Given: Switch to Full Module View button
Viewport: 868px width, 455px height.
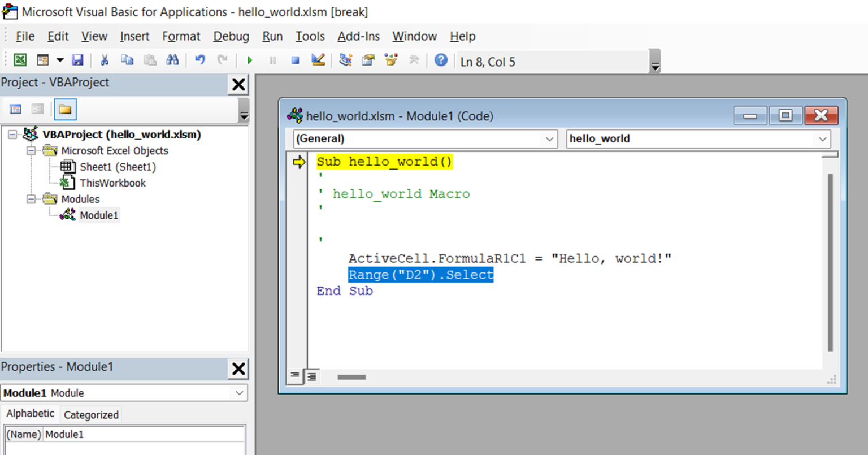Looking at the screenshot, I should point(311,376).
